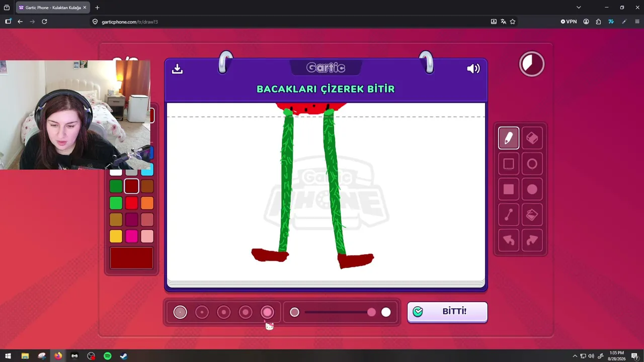Pick the dusty rose color swatch
Screen dimensions: 644x362
147,220
